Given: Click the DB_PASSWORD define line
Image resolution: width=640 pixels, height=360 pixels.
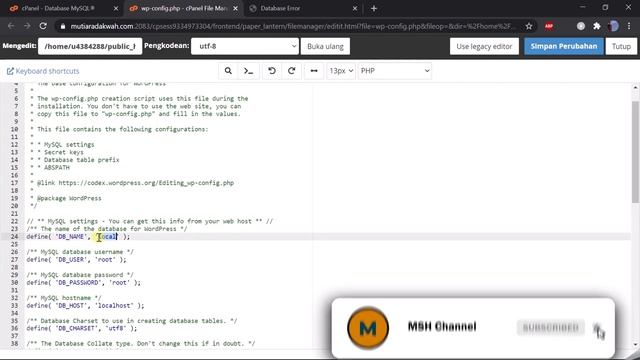Looking at the screenshot, I should tap(83, 282).
